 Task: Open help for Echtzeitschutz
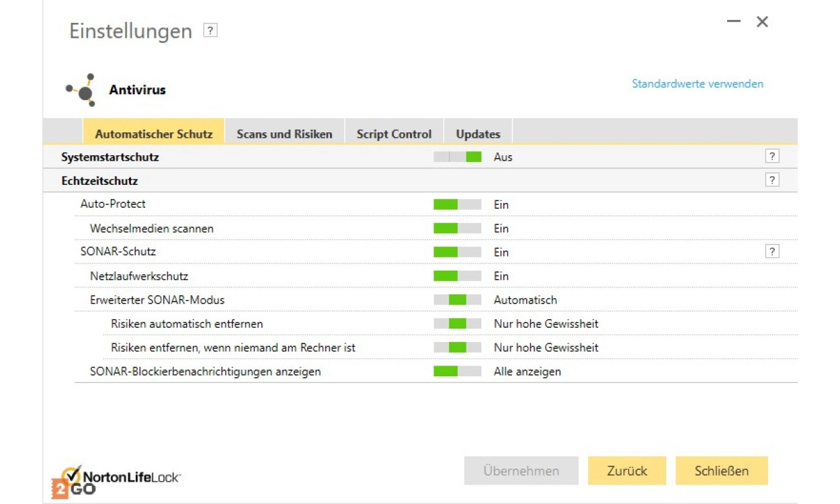(772, 180)
